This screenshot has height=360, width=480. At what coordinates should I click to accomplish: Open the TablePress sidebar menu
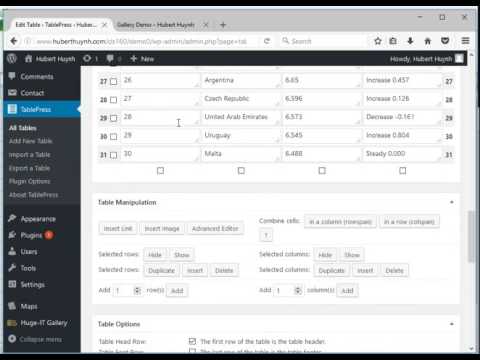36,109
